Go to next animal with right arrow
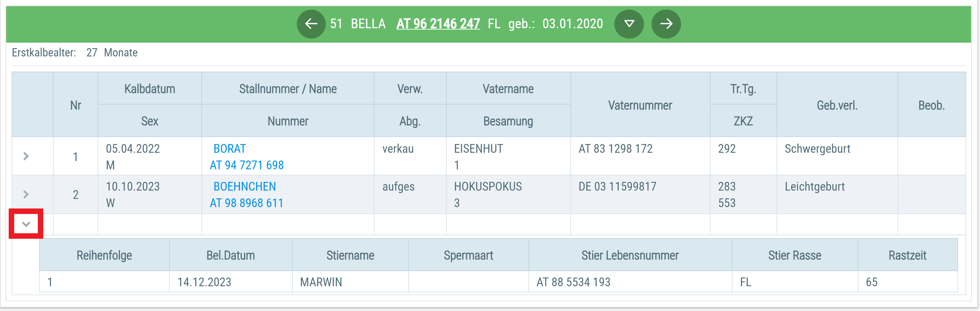Image resolution: width=980 pixels, height=311 pixels. click(666, 24)
